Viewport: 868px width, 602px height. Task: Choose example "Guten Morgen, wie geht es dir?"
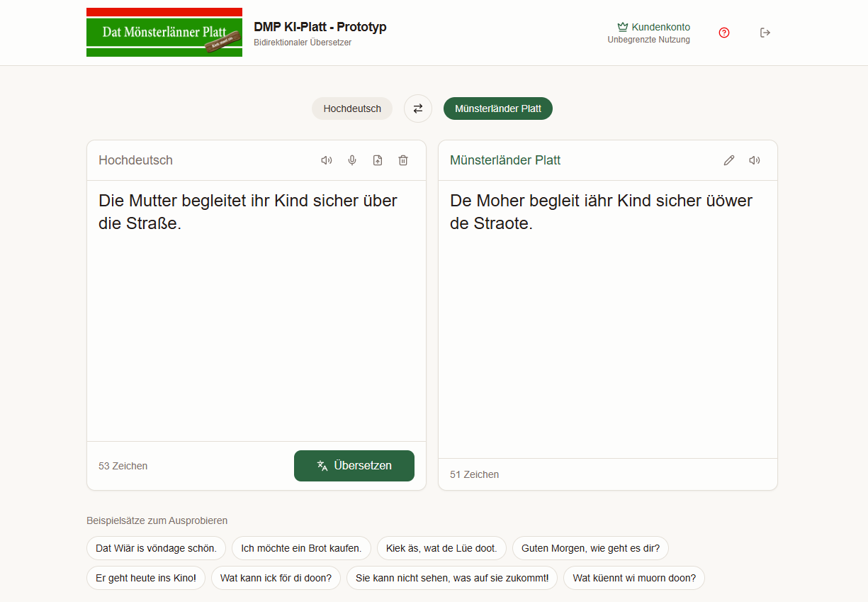point(590,548)
